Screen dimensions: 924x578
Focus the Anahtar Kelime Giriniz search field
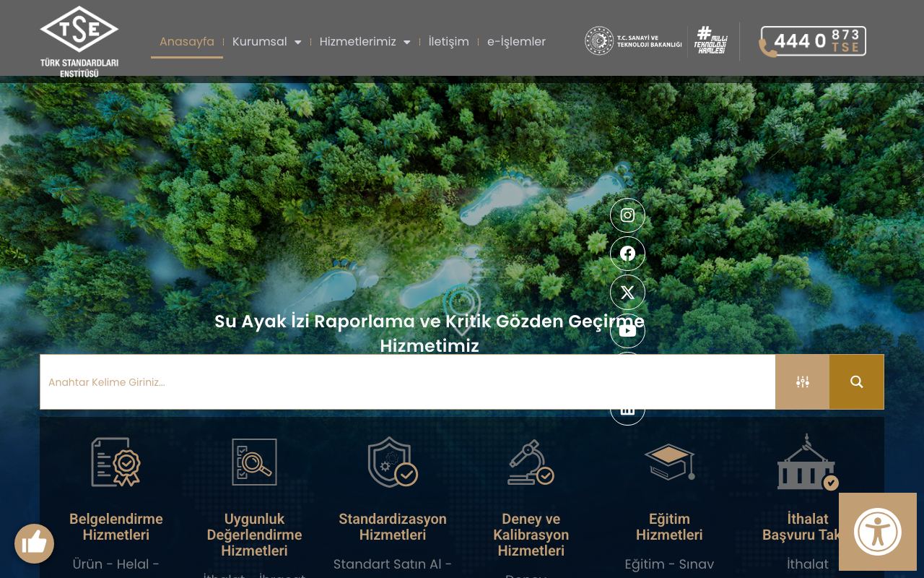coord(408,381)
